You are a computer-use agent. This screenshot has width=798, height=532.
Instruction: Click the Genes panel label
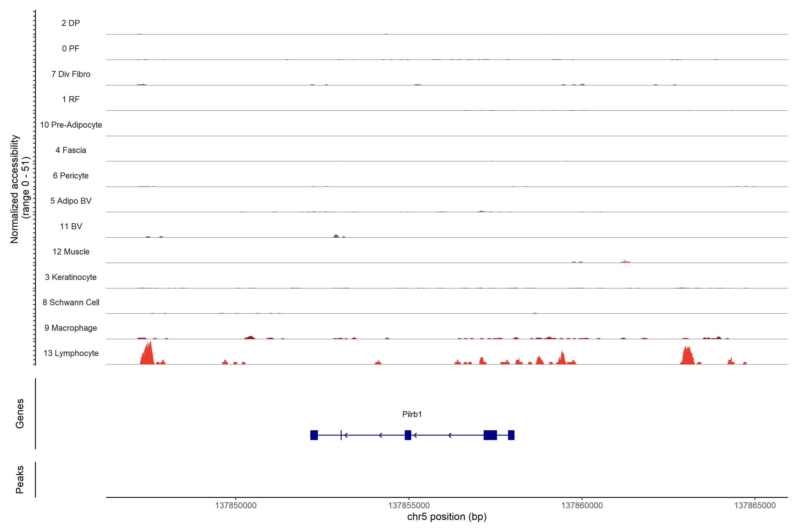[20, 414]
